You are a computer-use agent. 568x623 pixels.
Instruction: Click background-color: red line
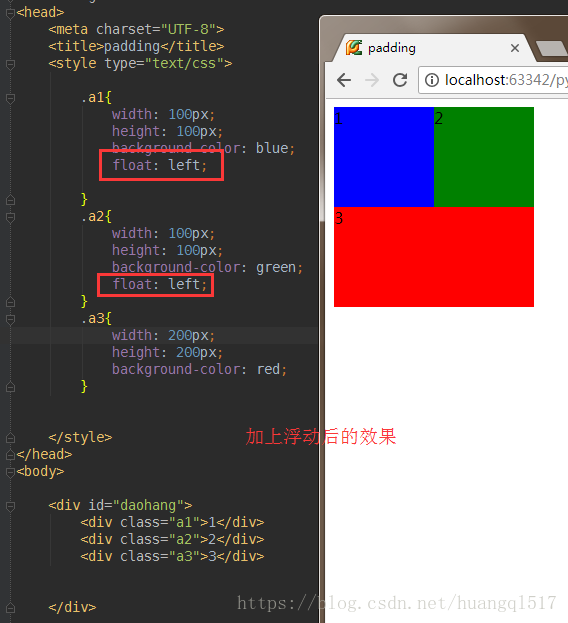pos(199,370)
